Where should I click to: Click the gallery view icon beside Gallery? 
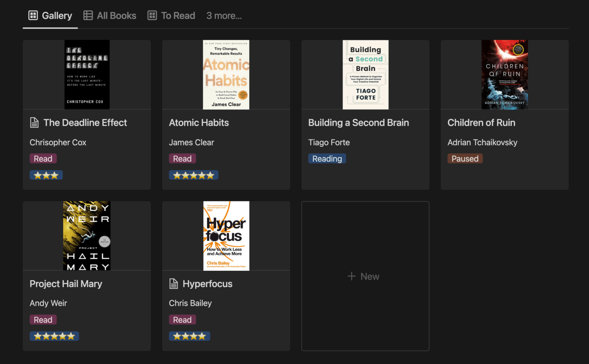pyautogui.click(x=33, y=15)
